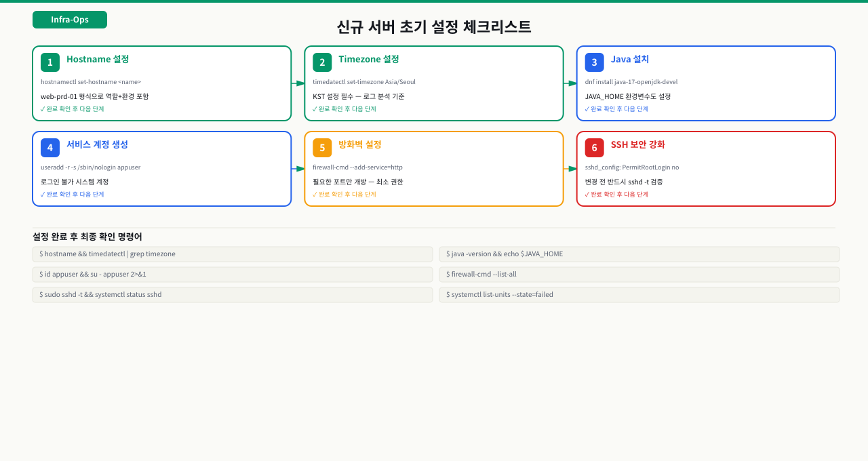This screenshot has height=461, width=868.
Task: Select the Timezone 설정 heading
Action: pos(369,59)
